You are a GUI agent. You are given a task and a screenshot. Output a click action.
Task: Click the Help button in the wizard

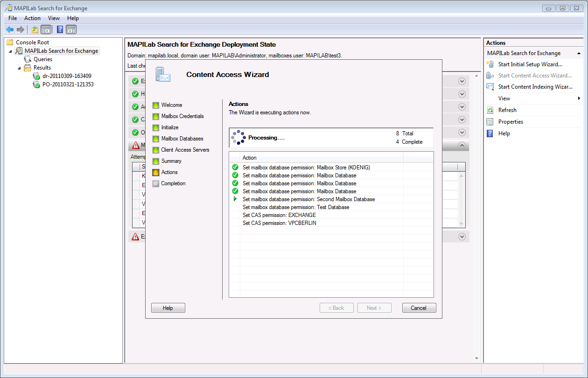coord(168,308)
